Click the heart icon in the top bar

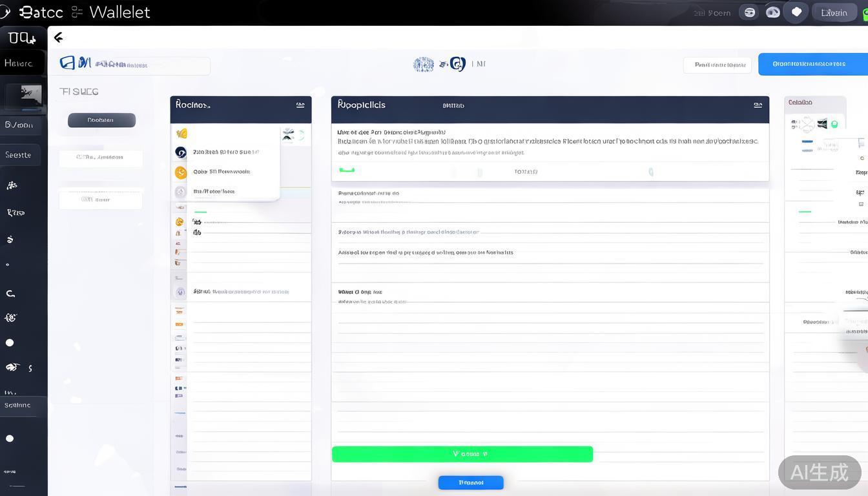[x=796, y=12]
